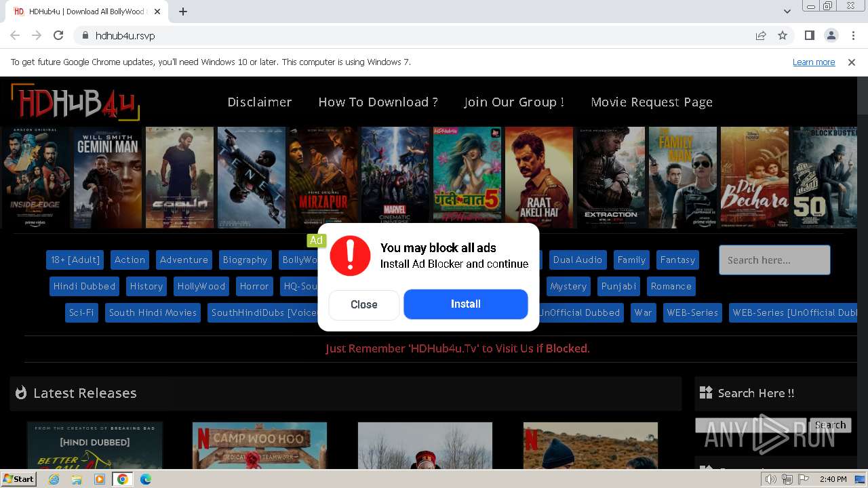
Task: Select the Extraction poster
Action: 611,178
